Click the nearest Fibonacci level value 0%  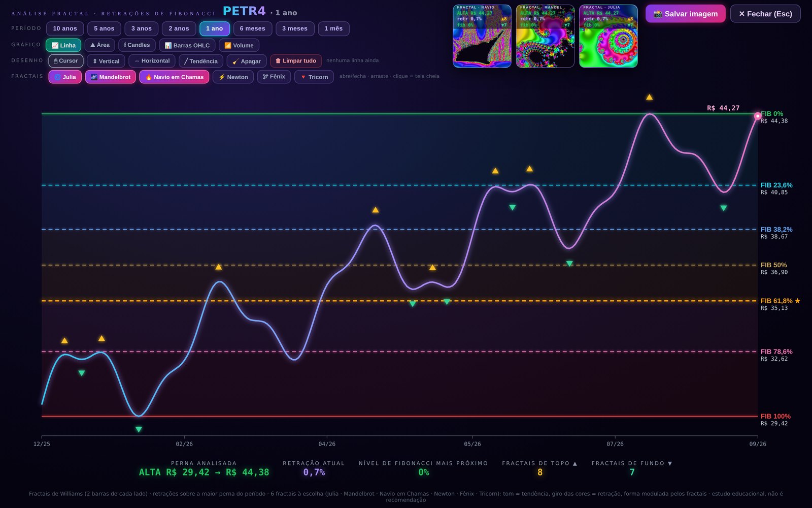[423, 472]
